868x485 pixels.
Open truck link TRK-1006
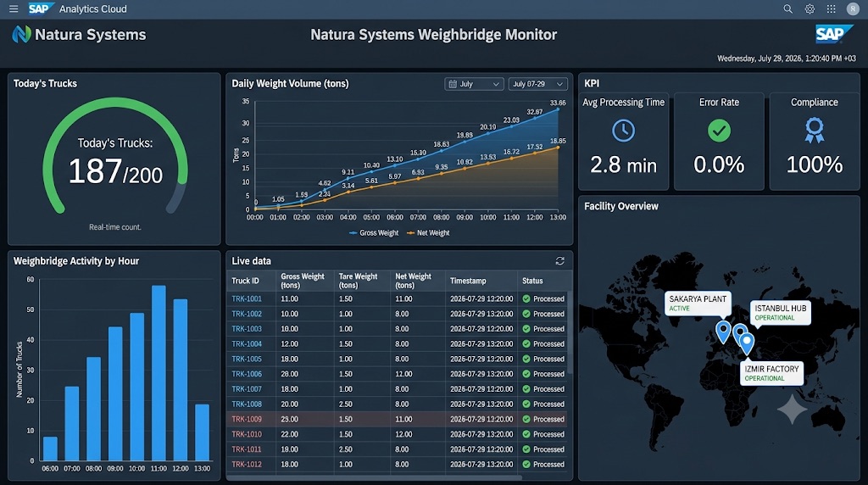click(247, 374)
